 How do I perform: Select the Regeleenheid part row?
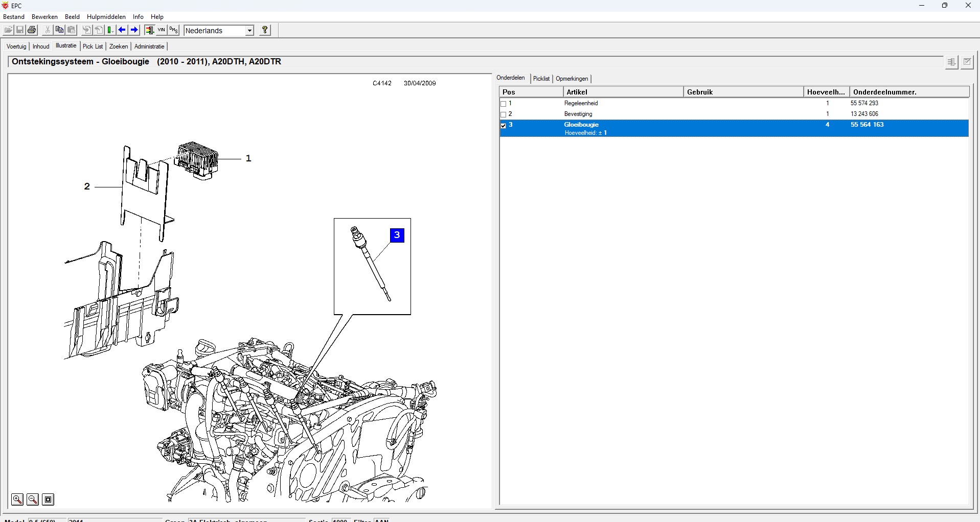(x=734, y=104)
